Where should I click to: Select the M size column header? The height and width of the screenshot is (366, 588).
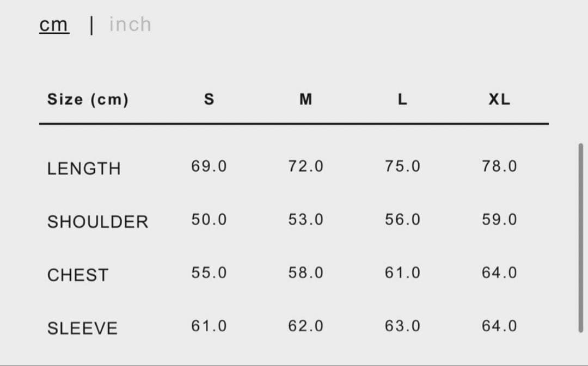point(305,100)
